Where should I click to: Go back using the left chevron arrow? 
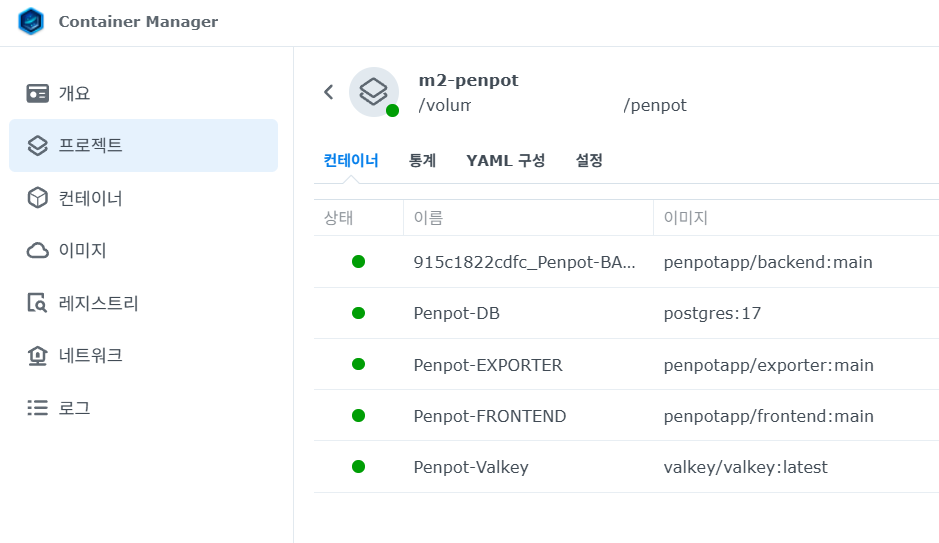tap(328, 92)
